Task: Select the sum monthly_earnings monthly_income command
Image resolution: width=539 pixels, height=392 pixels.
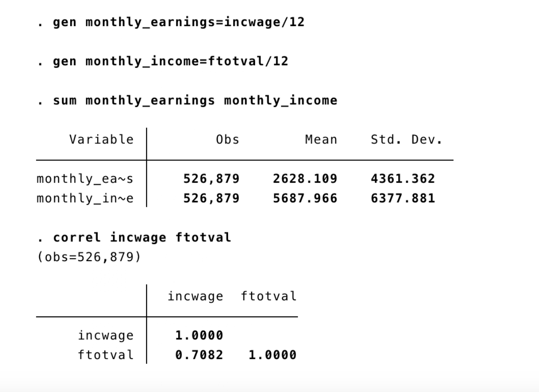Action: click(x=195, y=100)
